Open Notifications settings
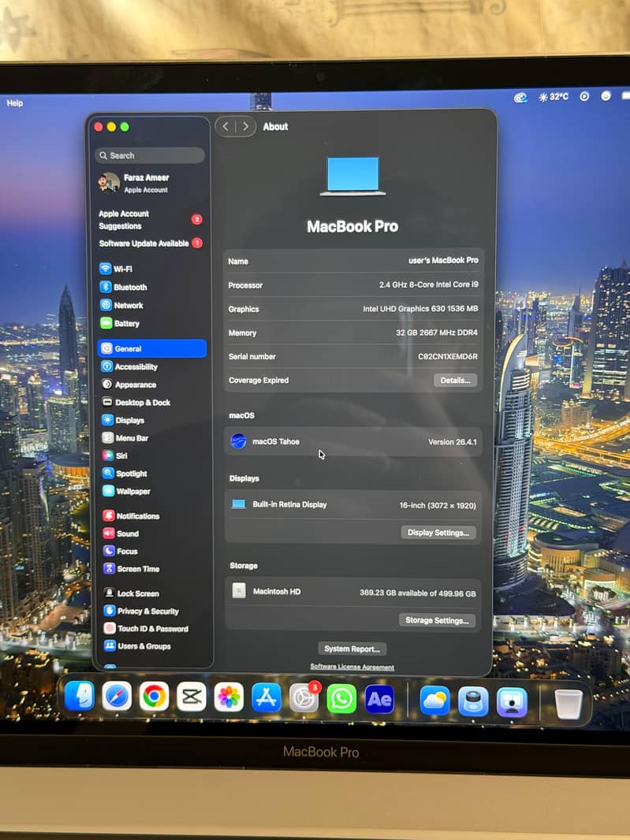Screen dimensions: 630x840 click(132, 516)
